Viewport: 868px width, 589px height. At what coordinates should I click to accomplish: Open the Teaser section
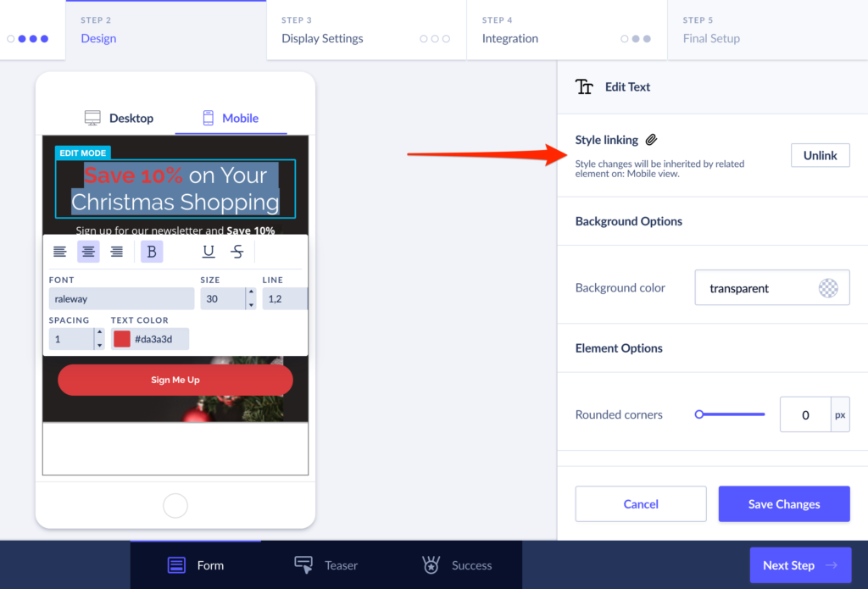pyautogui.click(x=325, y=565)
